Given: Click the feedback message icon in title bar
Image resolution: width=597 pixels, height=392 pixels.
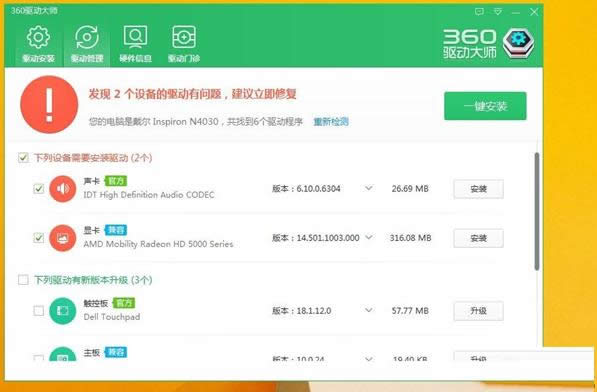Looking at the screenshot, I should click(479, 11).
